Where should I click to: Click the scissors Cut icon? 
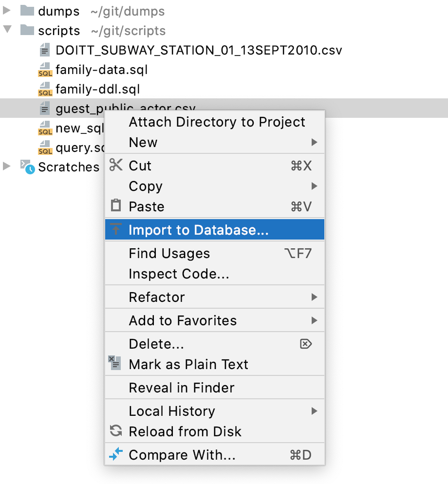[x=116, y=165]
